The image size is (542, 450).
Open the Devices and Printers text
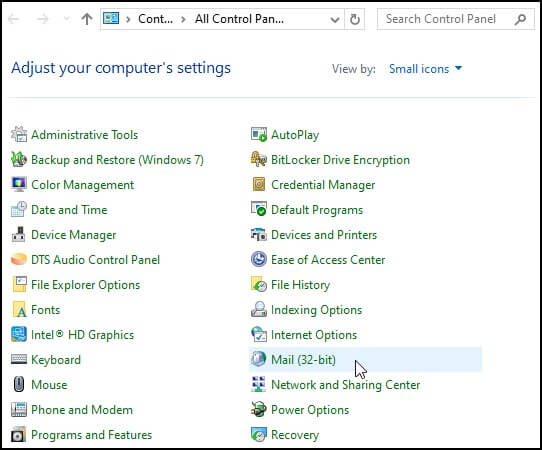[324, 235]
